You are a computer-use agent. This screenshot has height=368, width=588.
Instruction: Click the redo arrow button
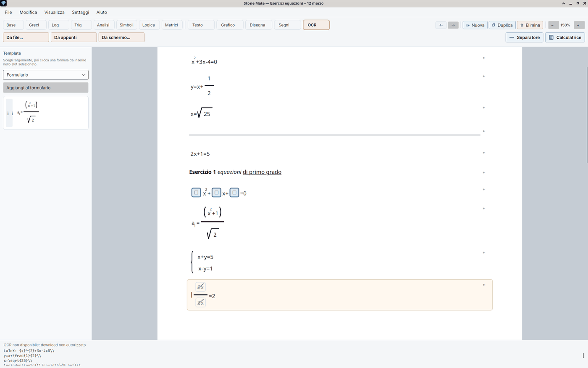[453, 25]
